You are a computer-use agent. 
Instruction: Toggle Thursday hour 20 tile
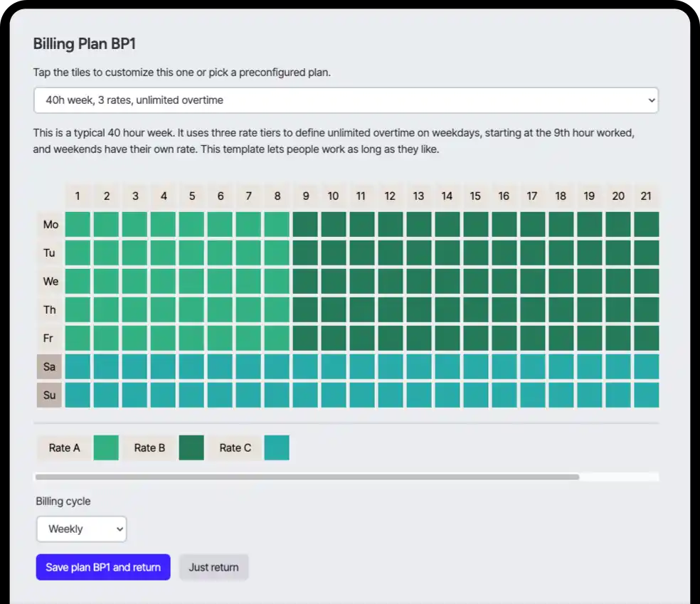[618, 310]
